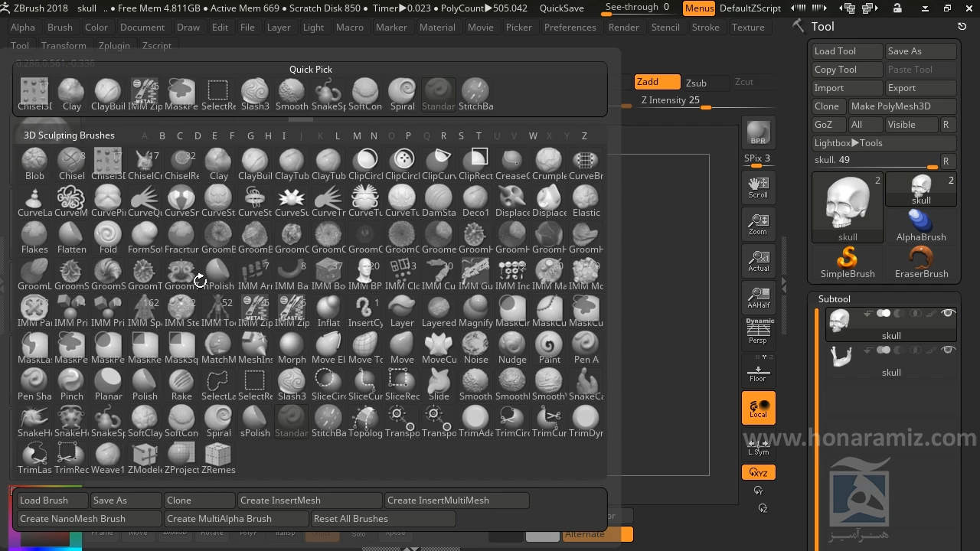Hide the first skull subtool via eye
This screenshot has width=980, height=551.
pos(948,314)
